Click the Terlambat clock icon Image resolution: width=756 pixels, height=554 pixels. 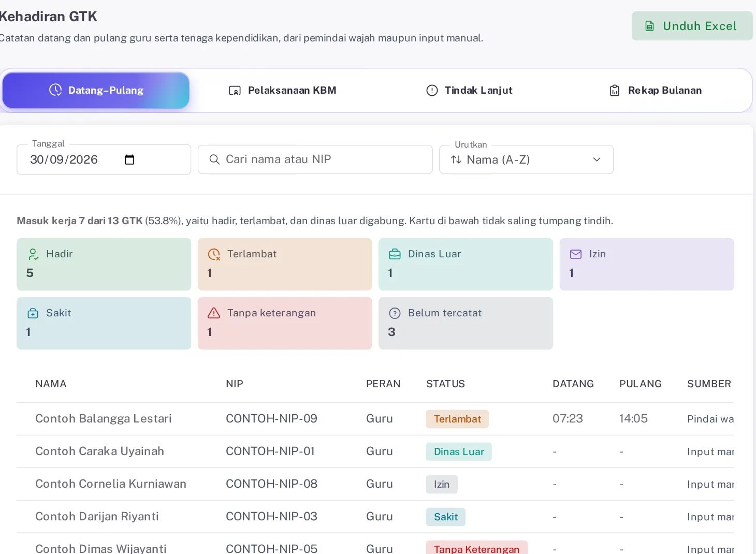coord(214,254)
